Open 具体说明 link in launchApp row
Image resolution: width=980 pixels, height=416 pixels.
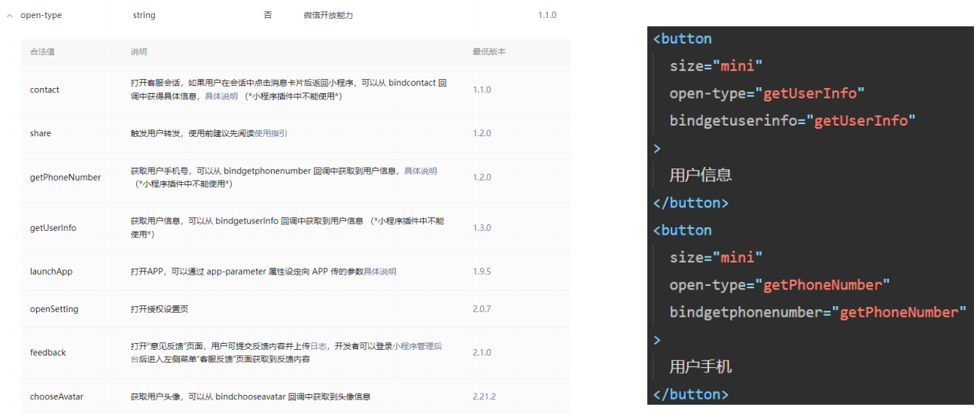point(380,272)
